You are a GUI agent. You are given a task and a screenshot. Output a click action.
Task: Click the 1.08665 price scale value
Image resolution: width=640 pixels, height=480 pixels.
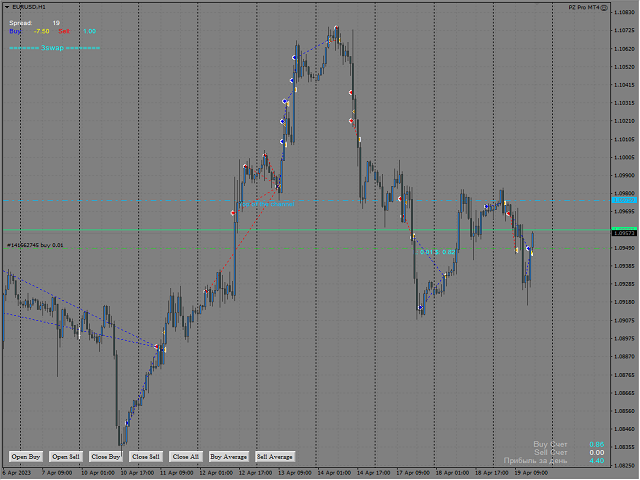click(624, 393)
